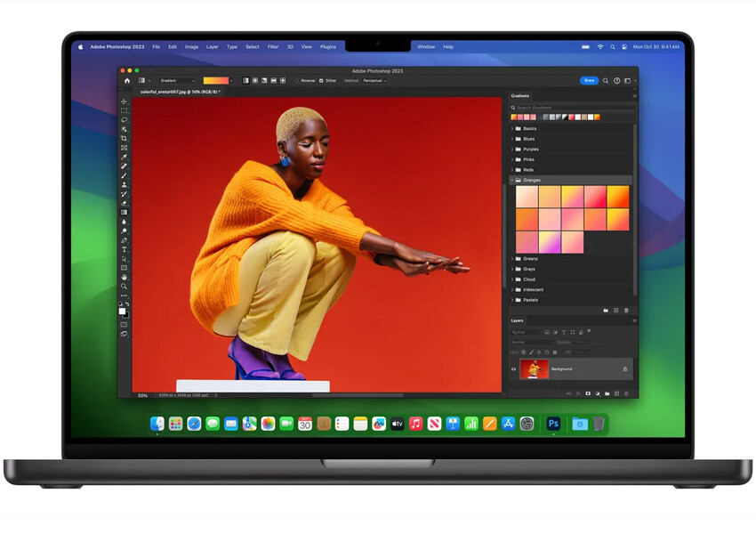
Task: Enable the Reverse gradient checkbox
Action: pyautogui.click(x=297, y=81)
